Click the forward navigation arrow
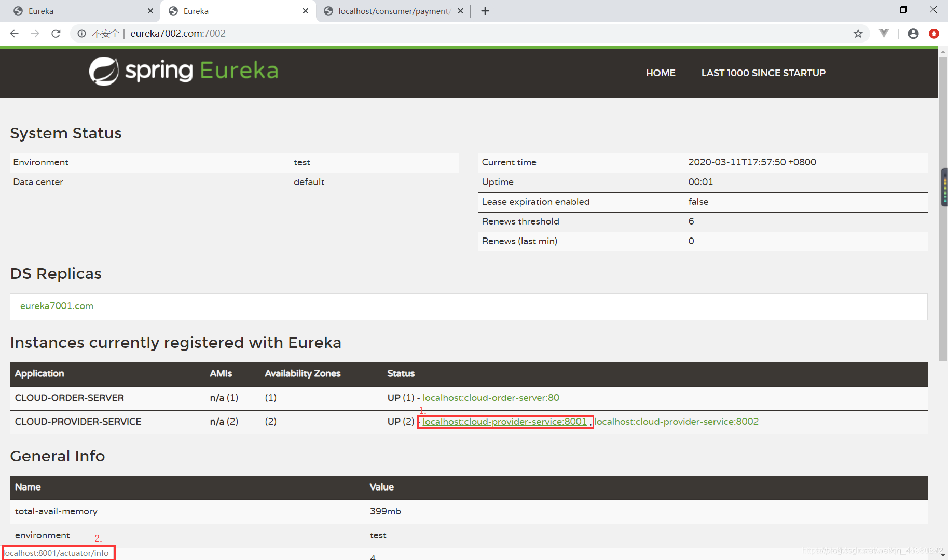Screen dimensions: 948x560 click(35, 33)
